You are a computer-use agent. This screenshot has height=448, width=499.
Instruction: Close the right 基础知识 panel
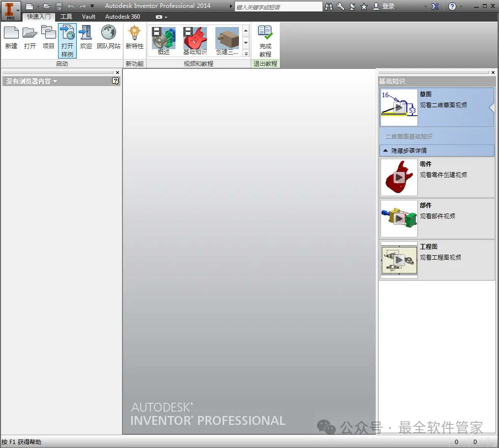(x=493, y=73)
